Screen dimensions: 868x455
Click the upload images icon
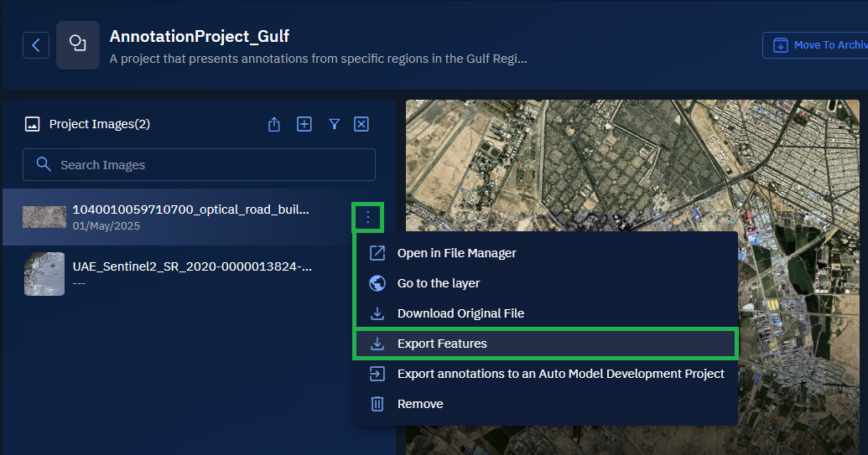pos(274,124)
